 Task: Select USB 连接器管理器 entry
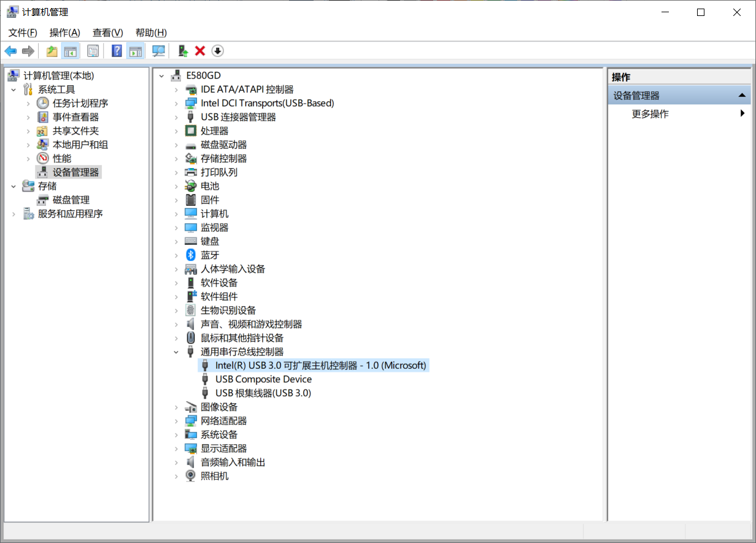point(239,117)
